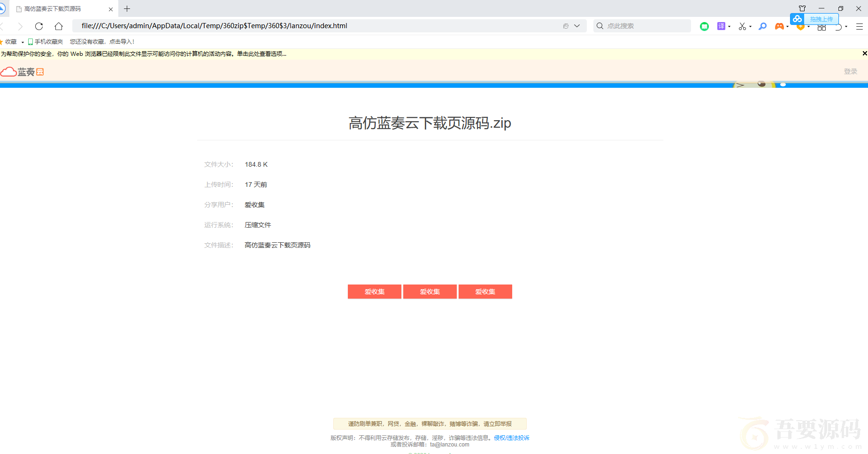Screen dimensions: 868x454
Task: Open a new tab with plus button
Action: 127,9
